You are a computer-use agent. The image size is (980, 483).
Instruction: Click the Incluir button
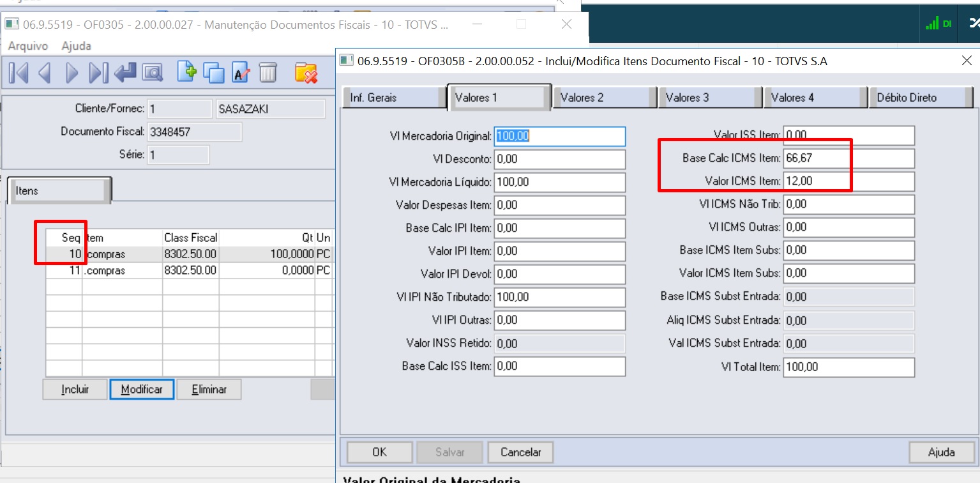click(75, 389)
